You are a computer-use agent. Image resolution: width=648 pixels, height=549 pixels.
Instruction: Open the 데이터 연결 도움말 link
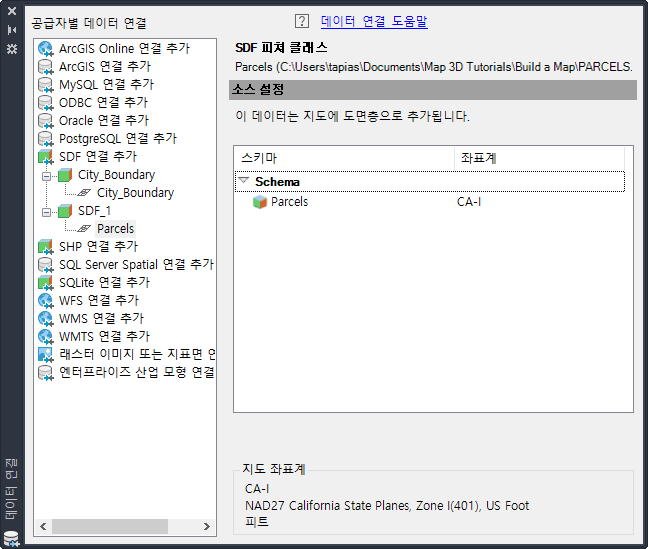[374, 21]
